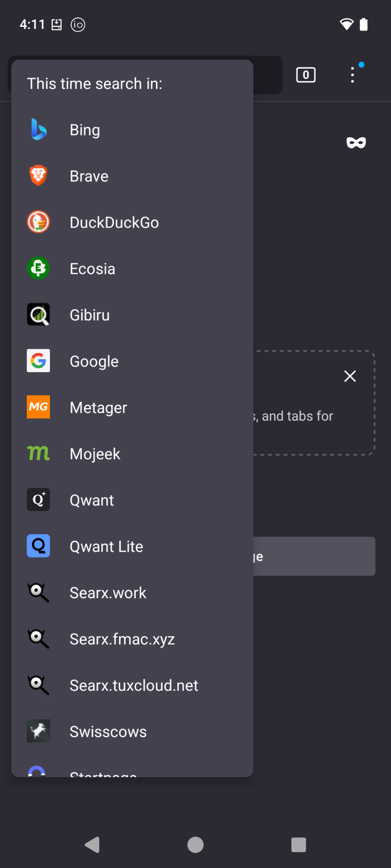Select the DuckDuckGo duck icon
Screen dimensions: 391x868
[x=38, y=222]
